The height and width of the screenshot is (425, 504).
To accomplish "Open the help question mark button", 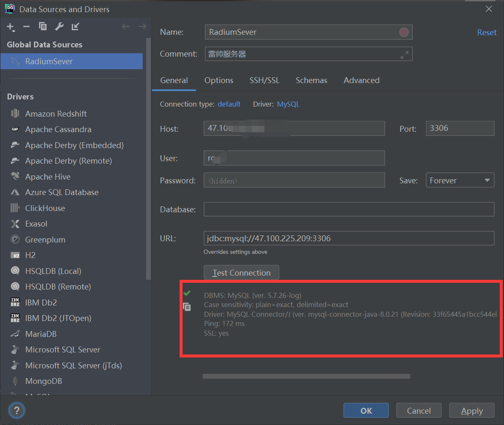I will coord(17,410).
